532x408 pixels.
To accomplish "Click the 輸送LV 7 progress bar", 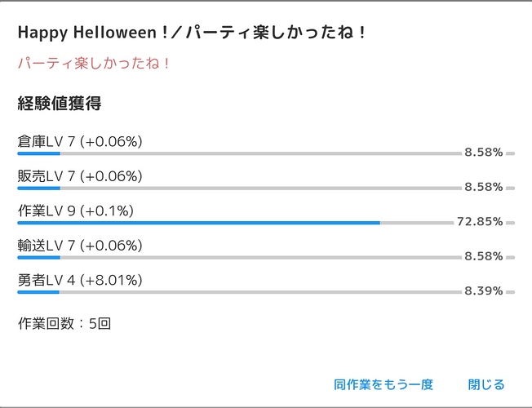I will (x=266, y=258).
